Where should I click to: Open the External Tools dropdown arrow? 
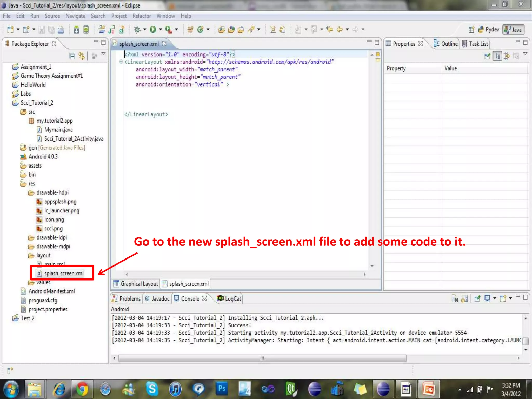click(x=176, y=30)
